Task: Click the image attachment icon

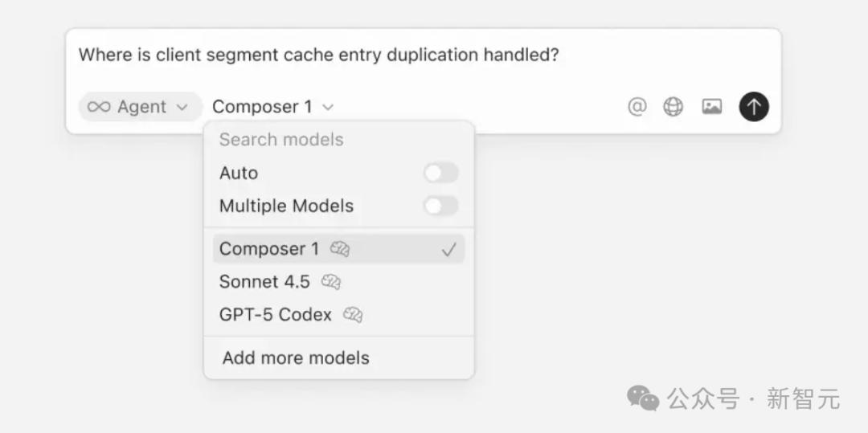Action: coord(711,107)
